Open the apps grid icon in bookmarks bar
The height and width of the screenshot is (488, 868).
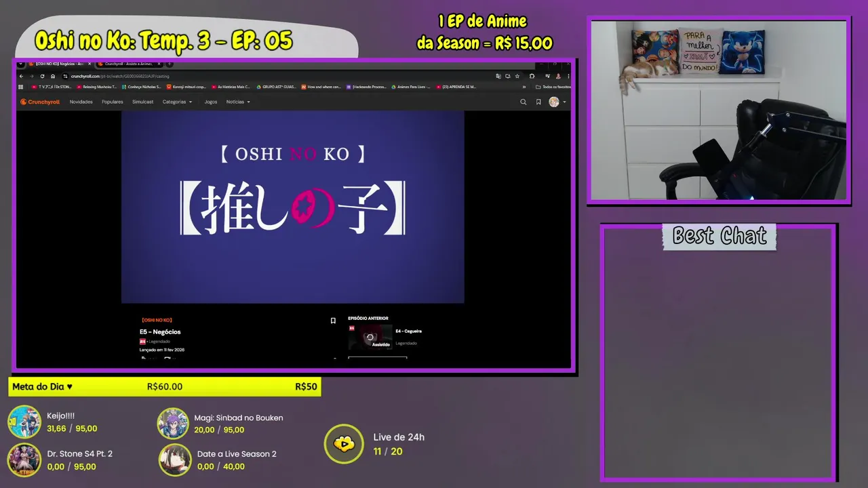coord(20,87)
